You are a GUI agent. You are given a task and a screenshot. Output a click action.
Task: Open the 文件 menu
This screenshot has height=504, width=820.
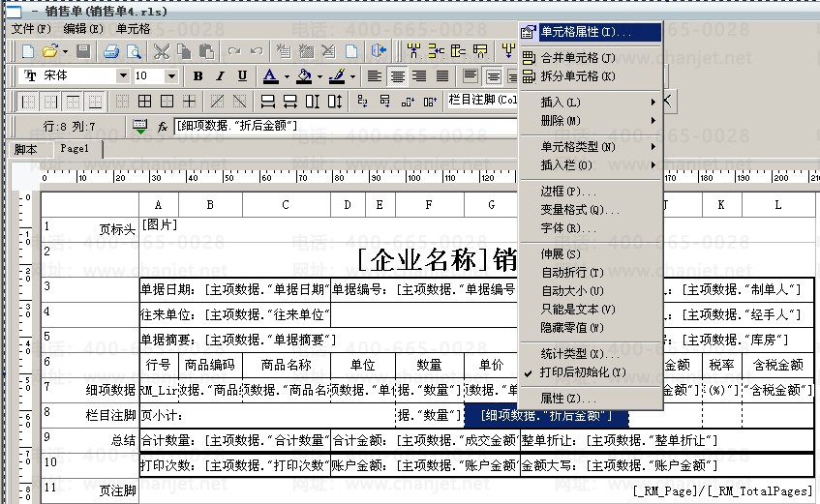click(x=30, y=29)
